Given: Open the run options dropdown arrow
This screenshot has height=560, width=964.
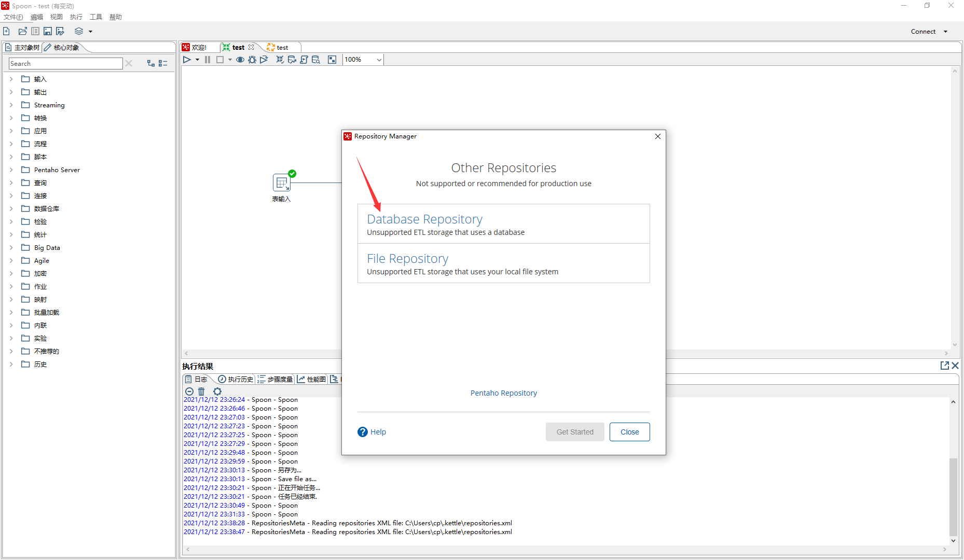Looking at the screenshot, I should pyautogui.click(x=197, y=60).
